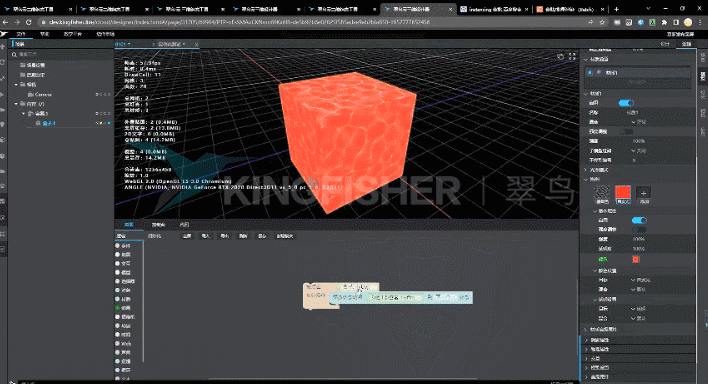
Task: Reload the page with browser refresh icon
Action: click(x=28, y=22)
